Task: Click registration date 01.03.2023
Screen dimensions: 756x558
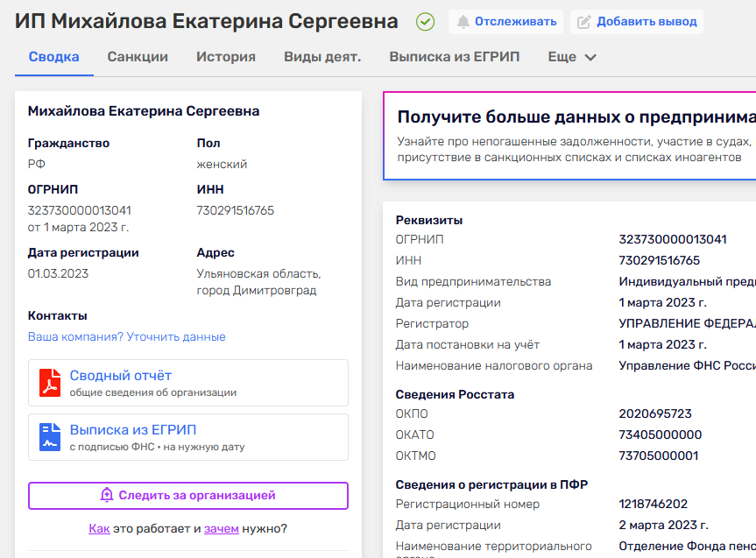Action: 58,273
